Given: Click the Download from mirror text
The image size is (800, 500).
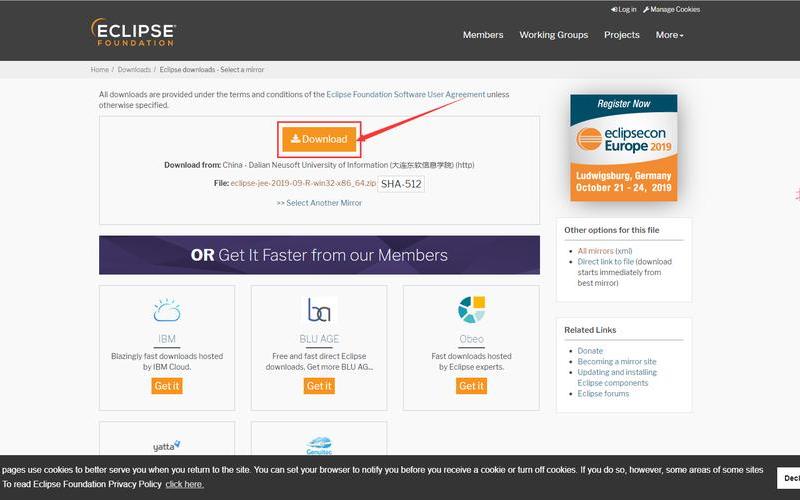Looking at the screenshot, I should 319,165.
